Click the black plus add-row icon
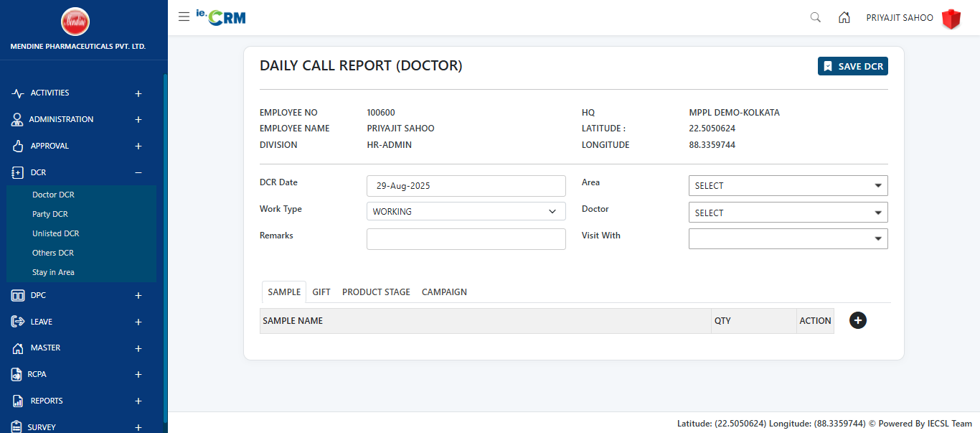This screenshot has width=980, height=433. 857,320
